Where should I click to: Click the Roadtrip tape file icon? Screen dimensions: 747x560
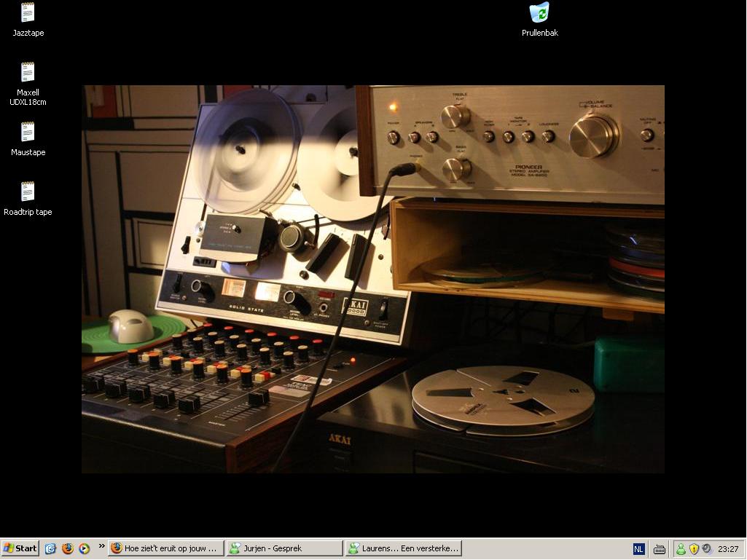pos(28,192)
